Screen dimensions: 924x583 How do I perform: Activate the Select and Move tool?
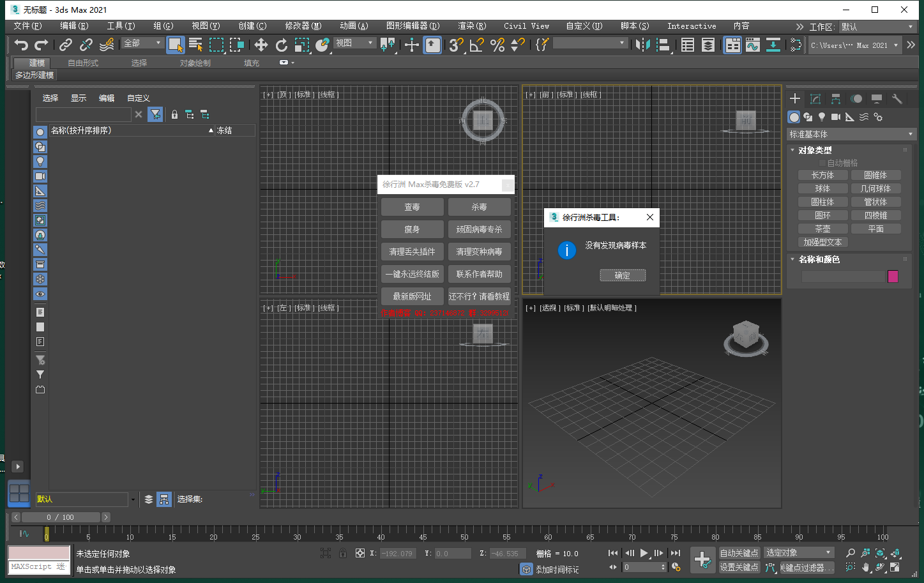click(261, 45)
